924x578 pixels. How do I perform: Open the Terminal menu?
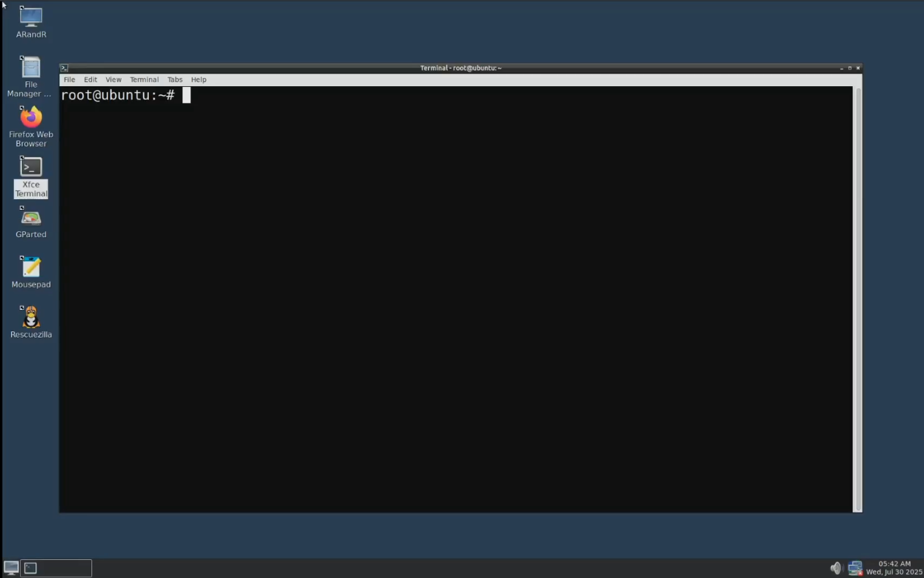pyautogui.click(x=144, y=80)
